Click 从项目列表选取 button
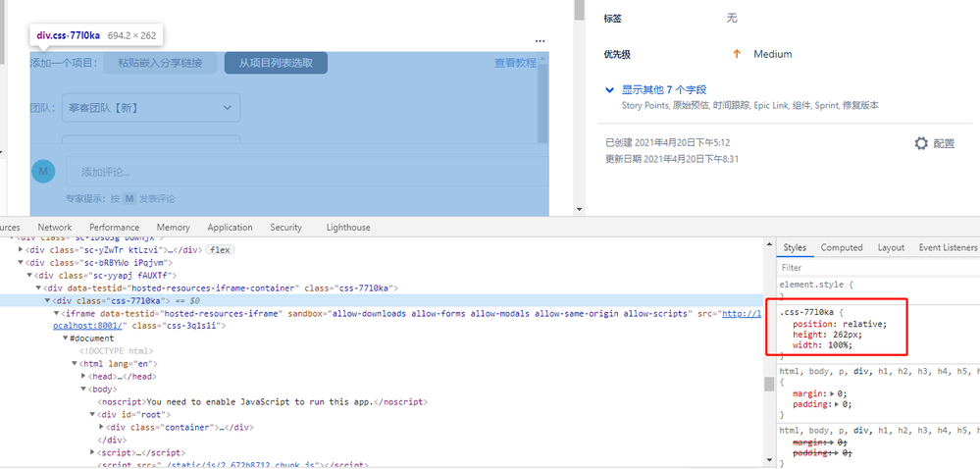 point(276,63)
